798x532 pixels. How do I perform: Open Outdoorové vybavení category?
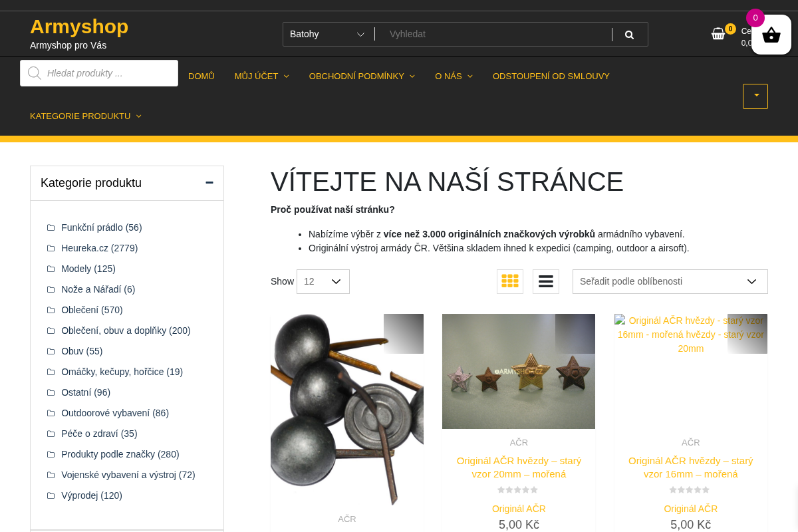[115, 413]
